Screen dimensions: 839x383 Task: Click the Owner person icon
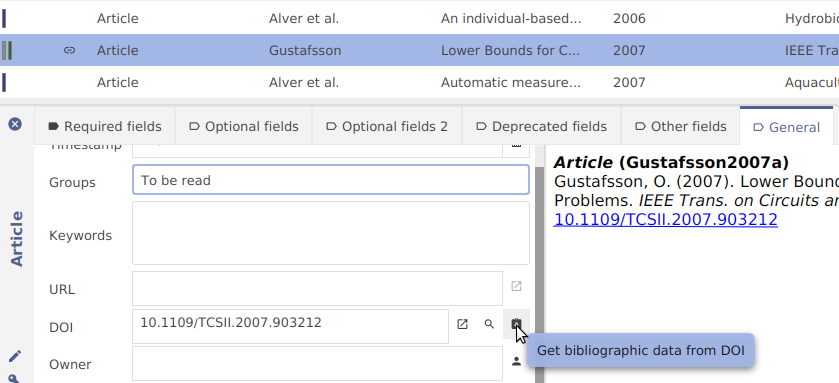pyautogui.click(x=516, y=362)
